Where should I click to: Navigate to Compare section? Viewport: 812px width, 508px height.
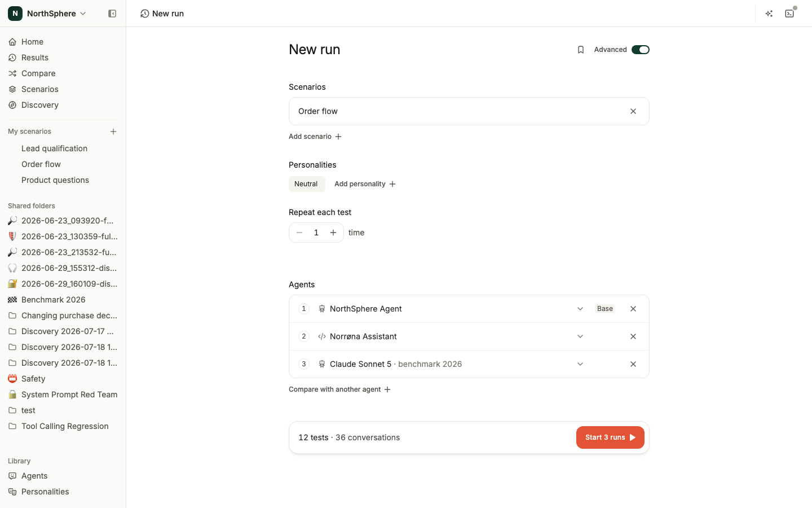[63, 73]
